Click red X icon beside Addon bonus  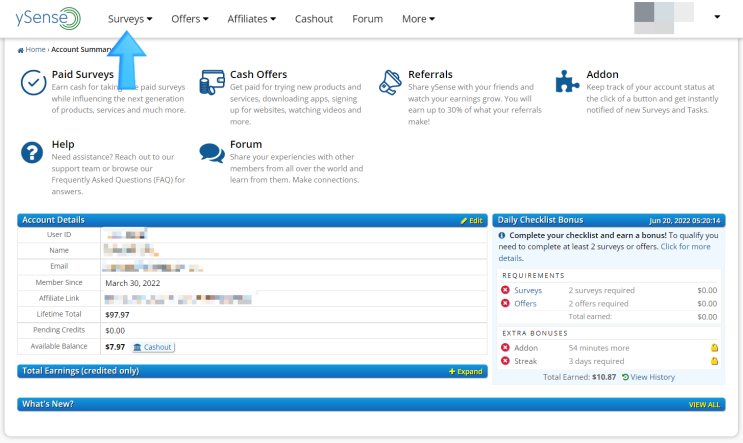(x=505, y=347)
